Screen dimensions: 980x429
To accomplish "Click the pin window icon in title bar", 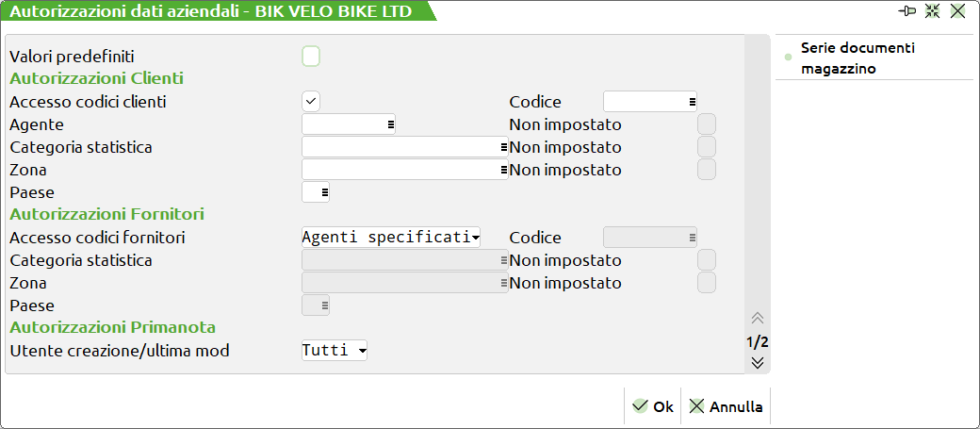I will click(909, 11).
